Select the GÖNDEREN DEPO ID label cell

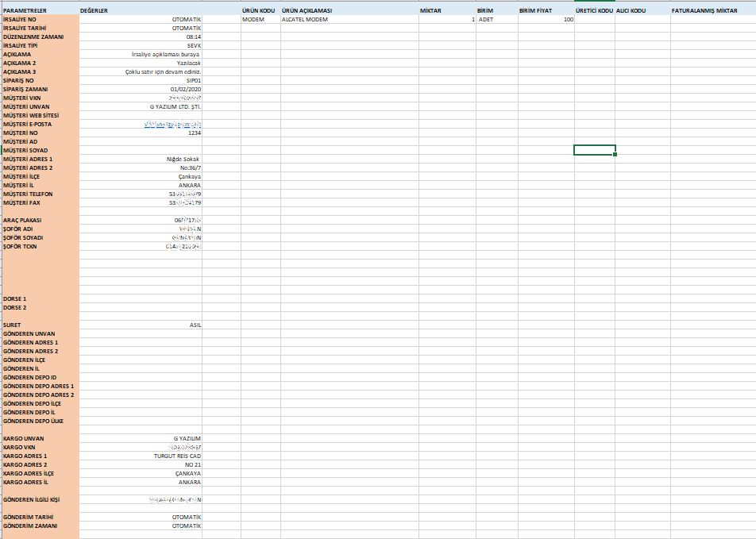40,377
